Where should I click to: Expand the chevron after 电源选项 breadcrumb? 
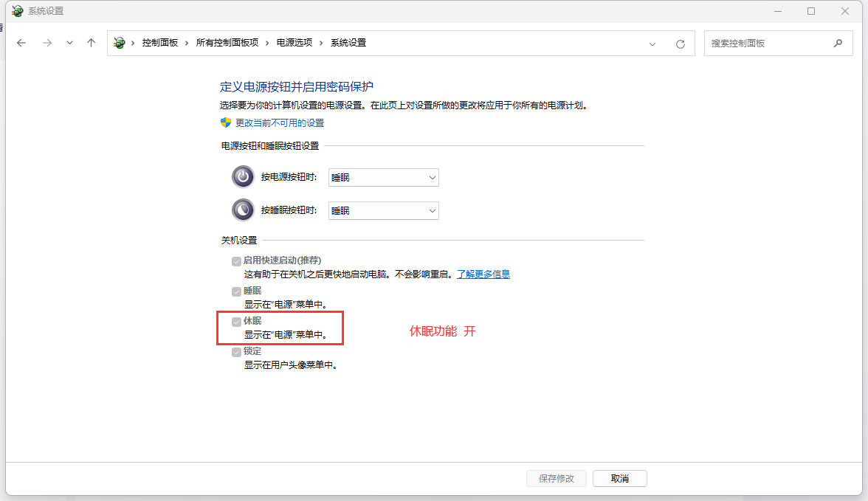321,43
